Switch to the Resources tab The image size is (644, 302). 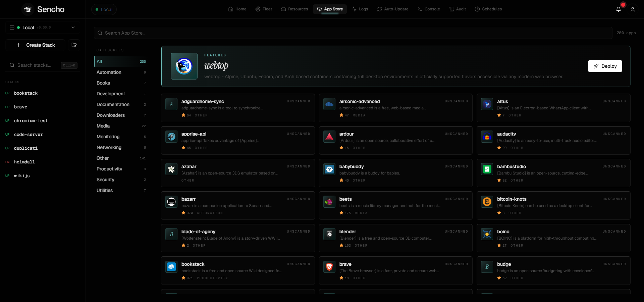click(294, 9)
